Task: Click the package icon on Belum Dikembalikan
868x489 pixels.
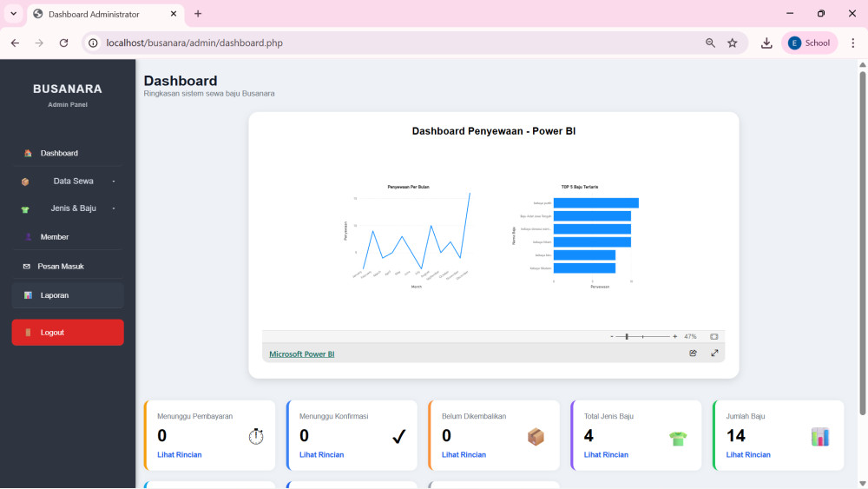Action: click(536, 437)
